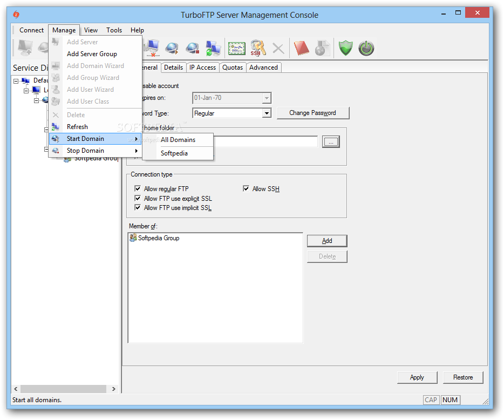This screenshot has width=504, height=420.
Task: Click the Delete group button
Action: 327,256
